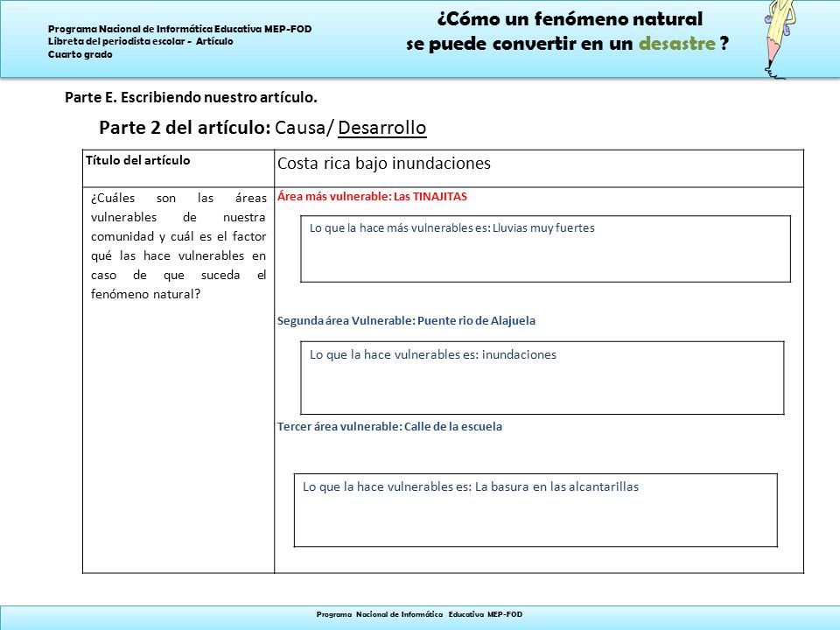Click 'Libreta del periodista escolar - Artículo' line
This screenshot has width=840, height=630.
[140, 41]
